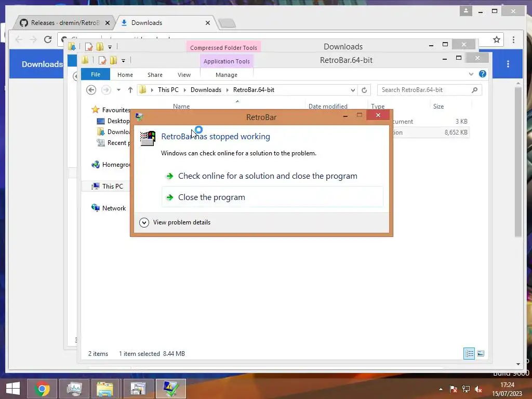This screenshot has height=399, width=532.
Task: Bookmark this page with star icon
Action: click(496, 39)
